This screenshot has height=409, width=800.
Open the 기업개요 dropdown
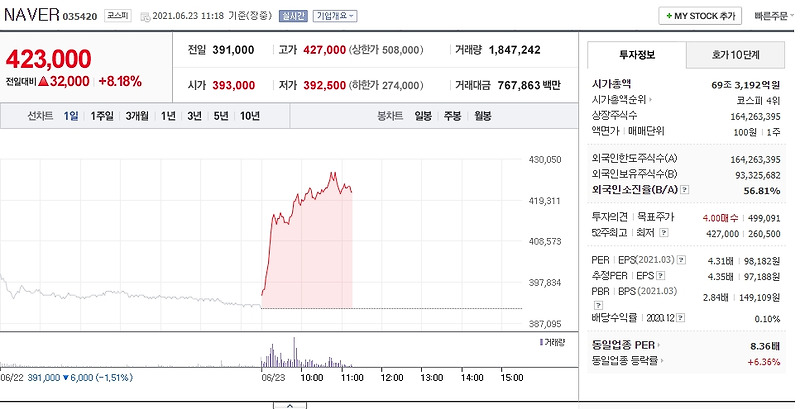(x=335, y=16)
